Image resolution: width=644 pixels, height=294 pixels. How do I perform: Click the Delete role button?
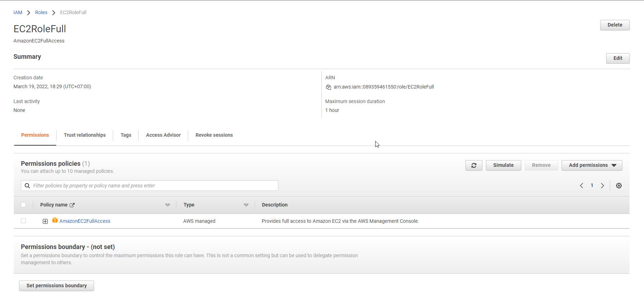[615, 25]
